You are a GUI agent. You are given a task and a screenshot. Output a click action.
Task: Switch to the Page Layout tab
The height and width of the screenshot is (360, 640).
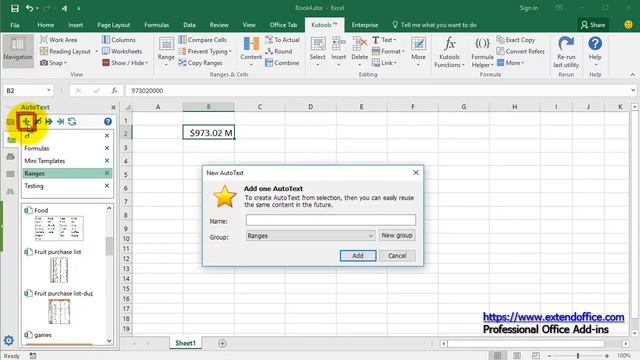(x=113, y=25)
